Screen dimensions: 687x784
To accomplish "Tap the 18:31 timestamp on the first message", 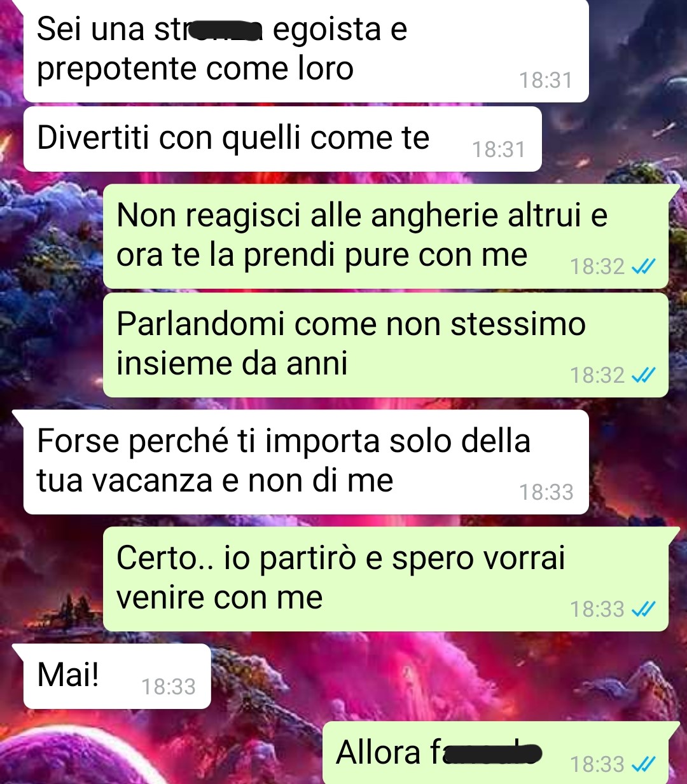I will tap(546, 80).
